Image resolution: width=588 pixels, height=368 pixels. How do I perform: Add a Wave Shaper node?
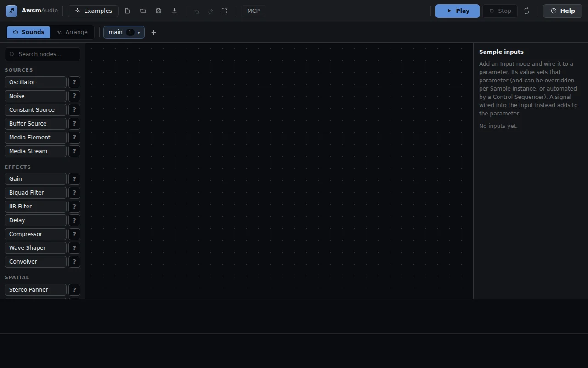pos(35,248)
